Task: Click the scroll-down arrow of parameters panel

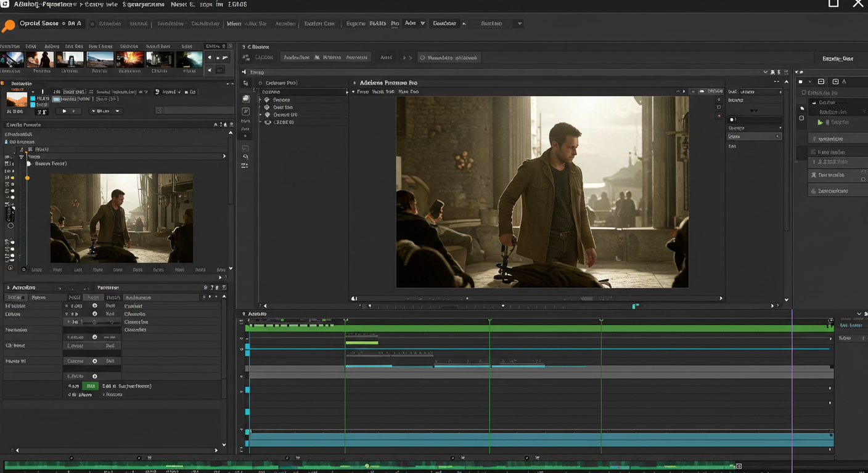Action: tap(224, 445)
